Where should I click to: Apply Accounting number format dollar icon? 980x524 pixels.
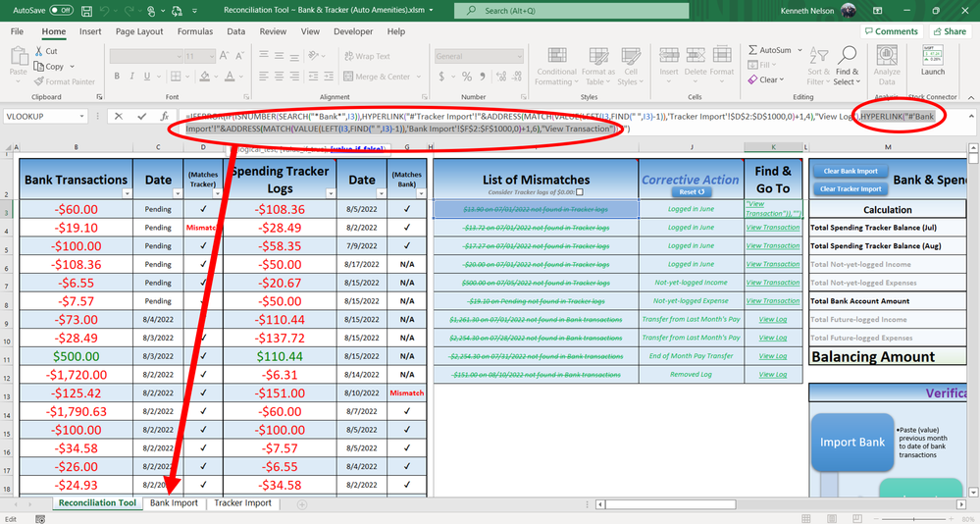click(441, 77)
